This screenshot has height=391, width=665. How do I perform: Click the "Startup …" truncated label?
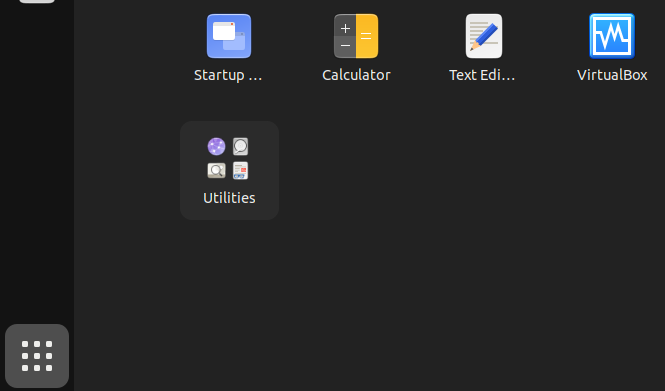pyautogui.click(x=228, y=75)
